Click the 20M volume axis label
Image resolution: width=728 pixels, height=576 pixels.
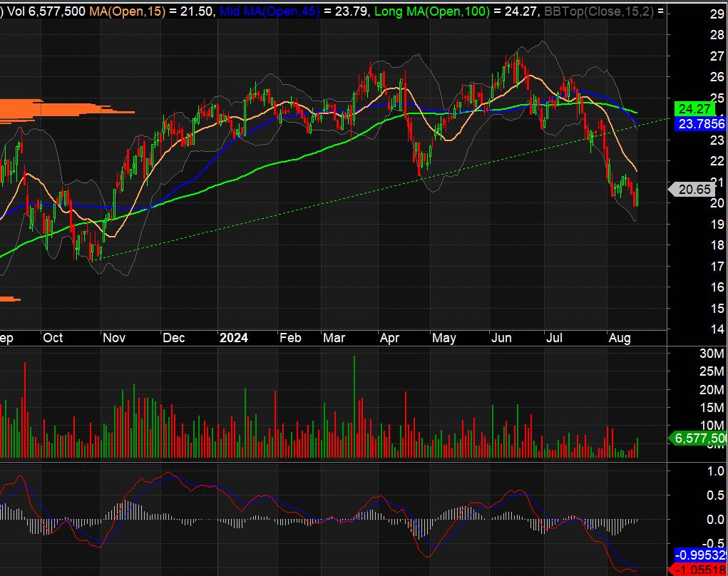pos(712,389)
